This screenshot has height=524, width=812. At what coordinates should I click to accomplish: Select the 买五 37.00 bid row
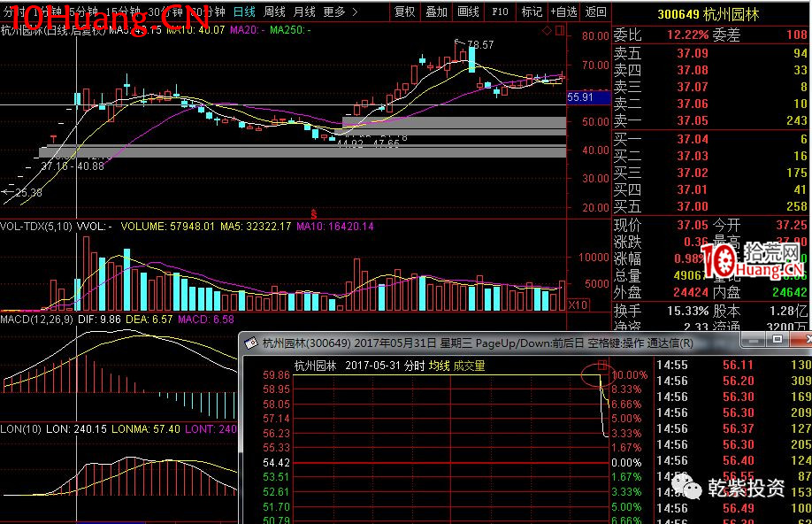click(x=710, y=206)
